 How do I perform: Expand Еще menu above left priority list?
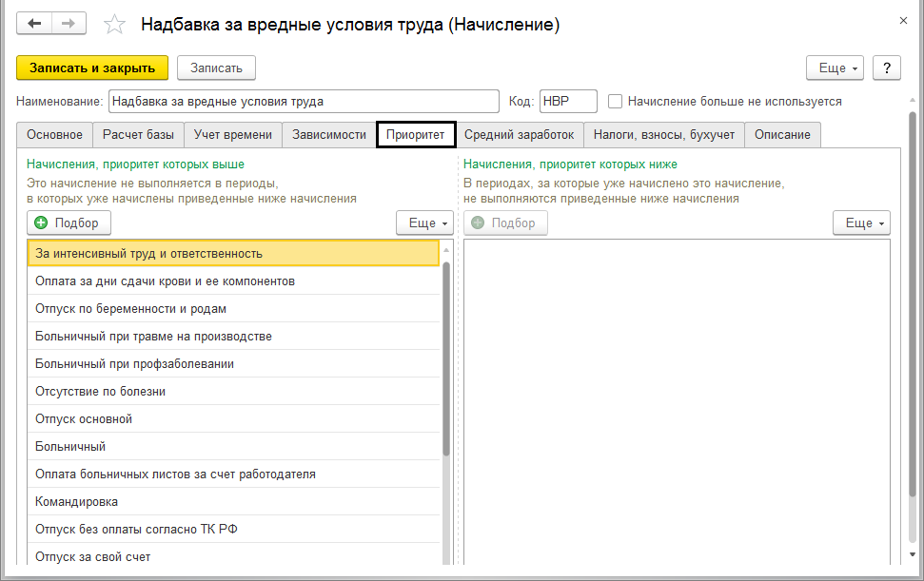[424, 223]
